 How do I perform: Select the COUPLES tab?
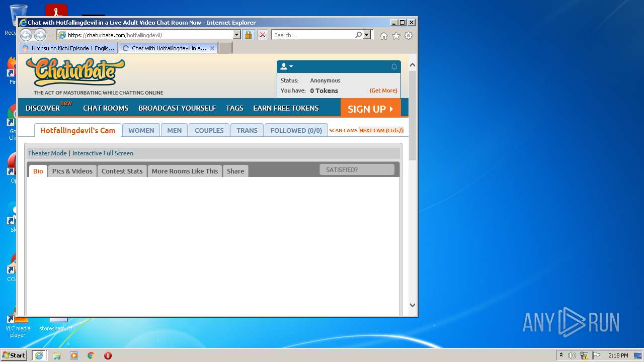tap(209, 130)
